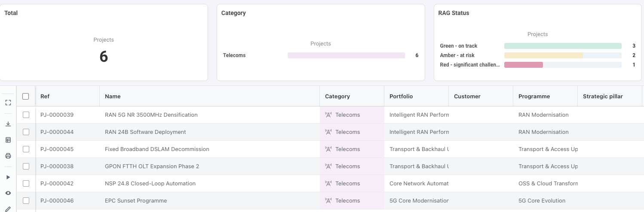Click the Telecoms antenna icon for PJ-0000046
The image size is (644, 212).
coord(328,201)
